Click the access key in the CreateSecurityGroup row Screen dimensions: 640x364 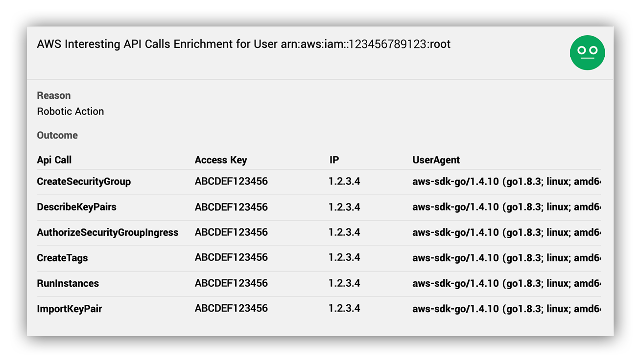[x=231, y=182]
